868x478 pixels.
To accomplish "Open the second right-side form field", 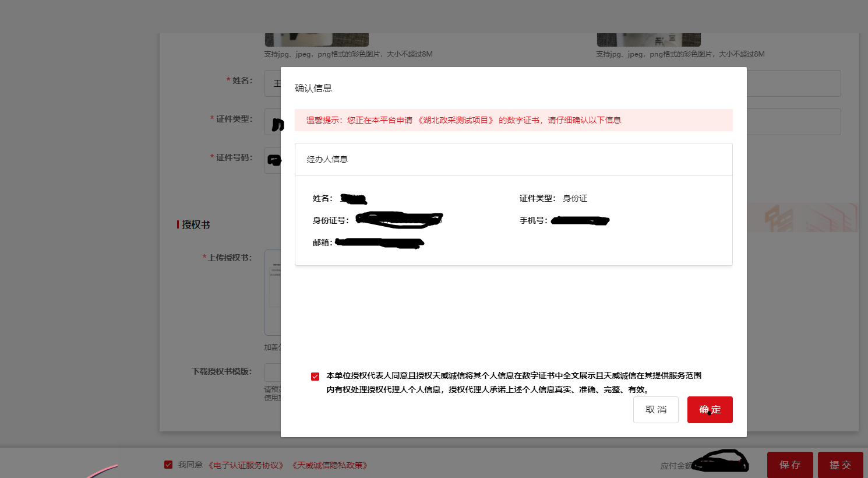I will pyautogui.click(x=793, y=122).
